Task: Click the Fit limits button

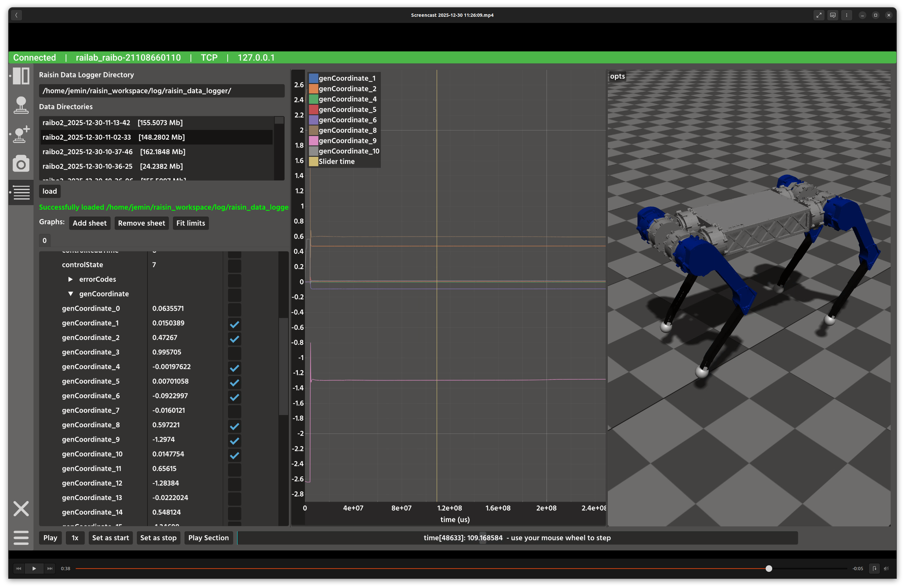Action: (x=190, y=223)
